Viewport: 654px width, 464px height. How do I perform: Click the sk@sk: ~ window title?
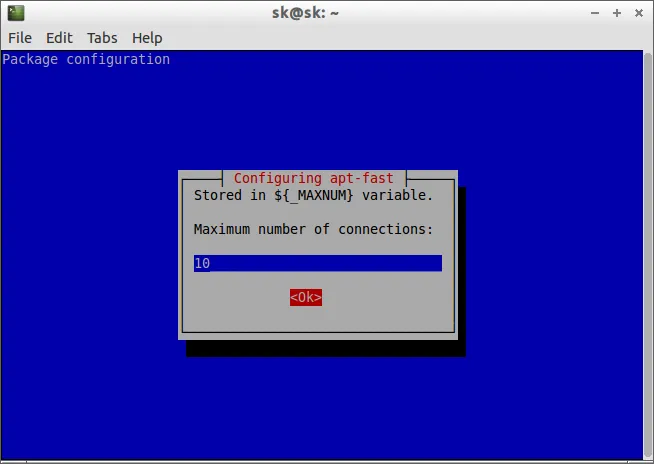[305, 13]
